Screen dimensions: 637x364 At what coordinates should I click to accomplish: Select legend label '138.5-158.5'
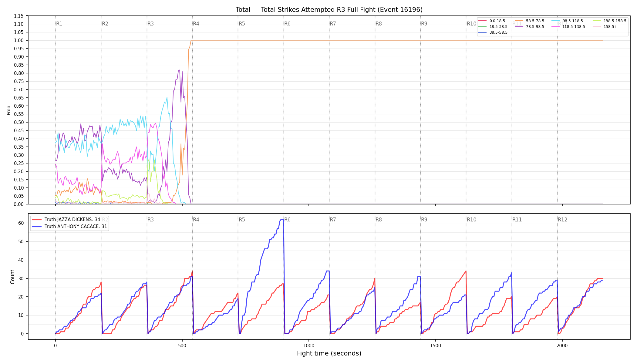pos(615,21)
